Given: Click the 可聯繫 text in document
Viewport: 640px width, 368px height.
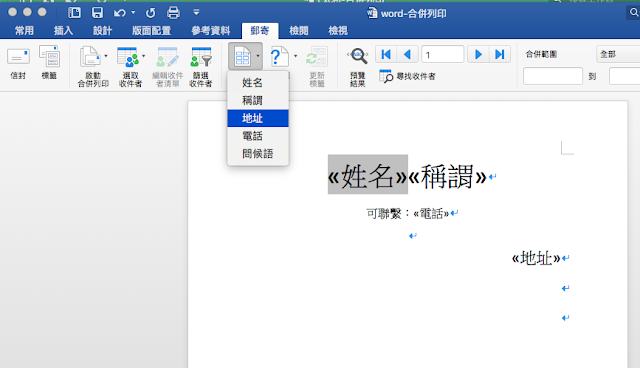Looking at the screenshot, I should pyautogui.click(x=384, y=213).
